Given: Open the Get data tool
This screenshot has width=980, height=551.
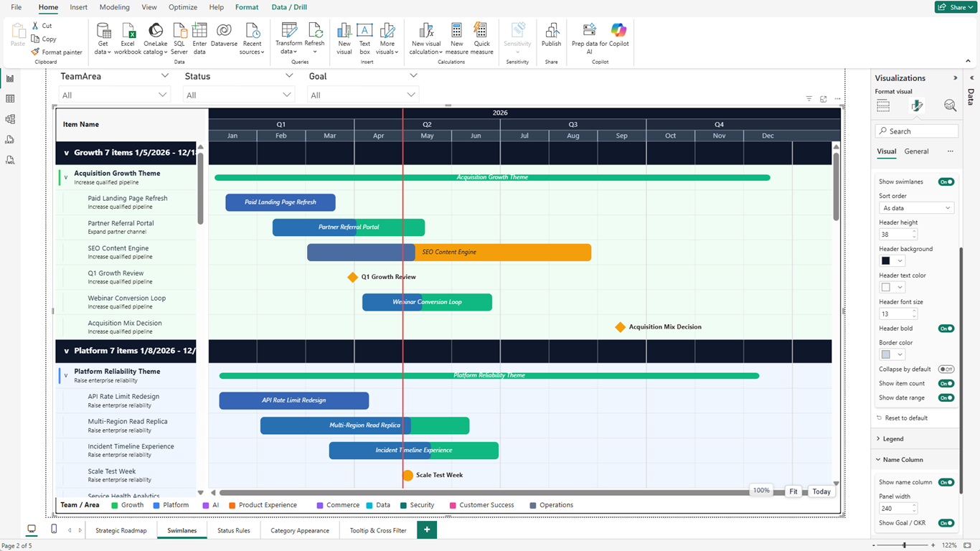Looking at the screenshot, I should 103,39.
